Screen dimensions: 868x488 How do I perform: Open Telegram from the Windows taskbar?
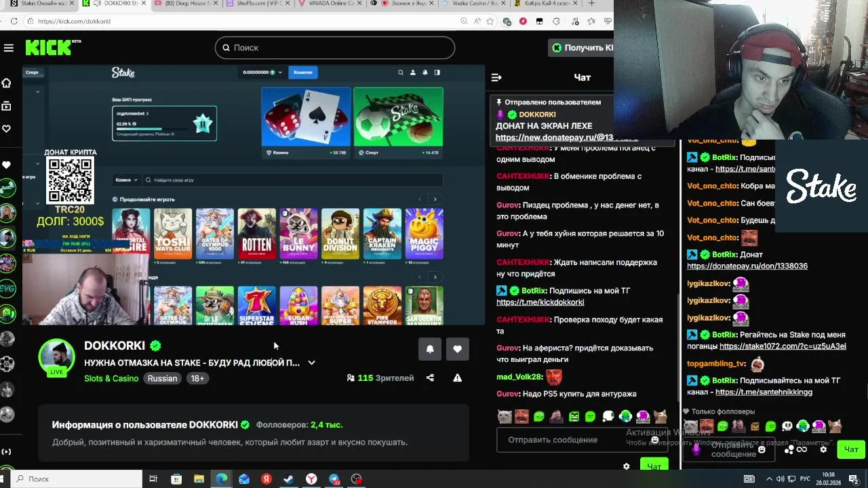(334, 479)
